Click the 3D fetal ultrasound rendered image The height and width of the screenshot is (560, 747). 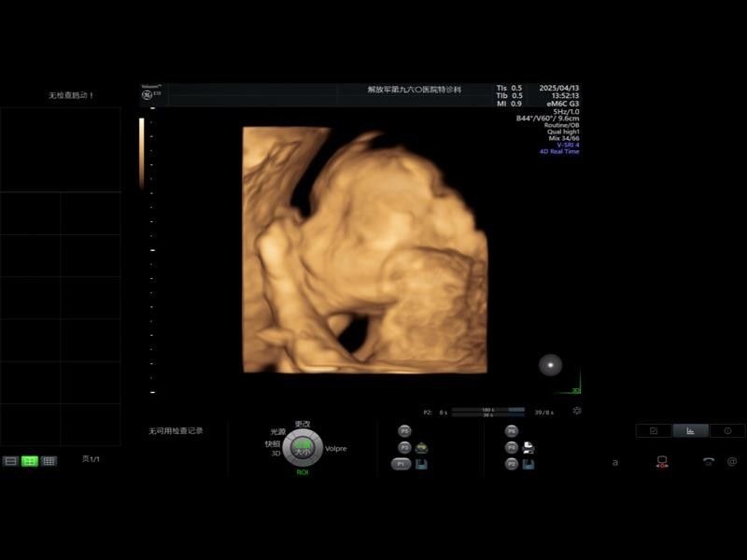click(x=365, y=249)
